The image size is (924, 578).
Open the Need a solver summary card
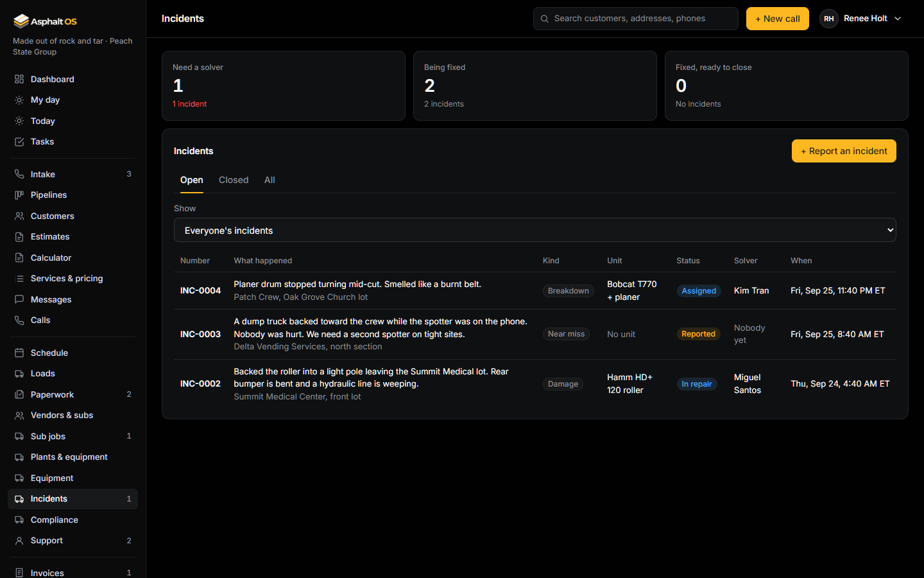(284, 86)
